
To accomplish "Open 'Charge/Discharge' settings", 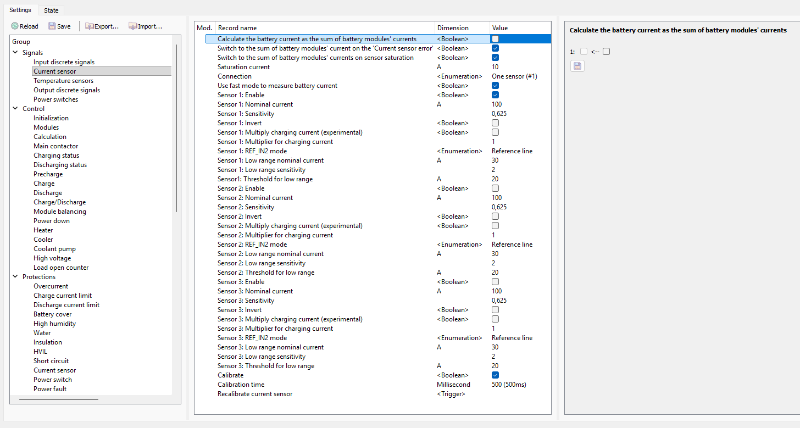I will click(x=59, y=202).
